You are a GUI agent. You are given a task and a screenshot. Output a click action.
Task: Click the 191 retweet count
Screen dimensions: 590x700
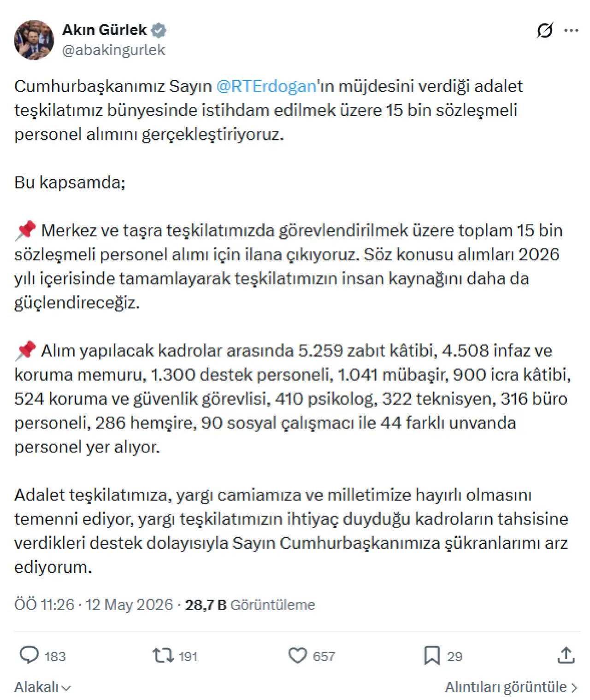pos(188,656)
